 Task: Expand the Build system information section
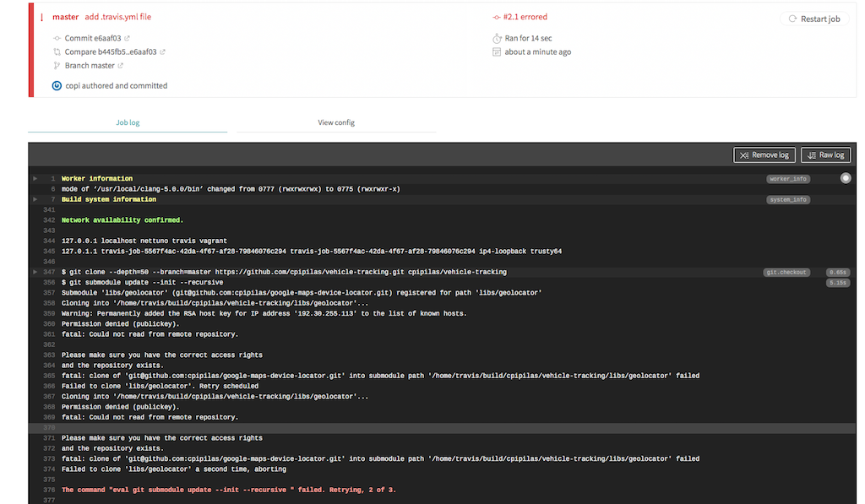pyautogui.click(x=35, y=199)
